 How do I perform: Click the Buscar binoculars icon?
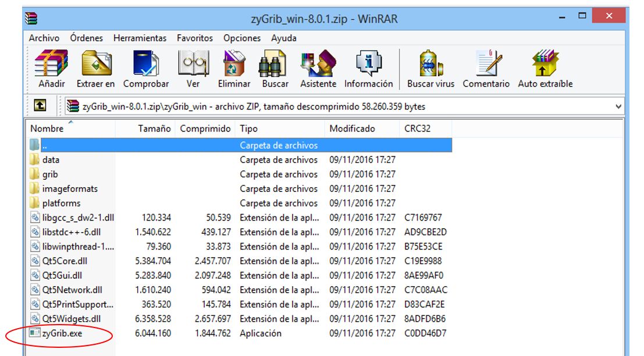click(x=273, y=63)
